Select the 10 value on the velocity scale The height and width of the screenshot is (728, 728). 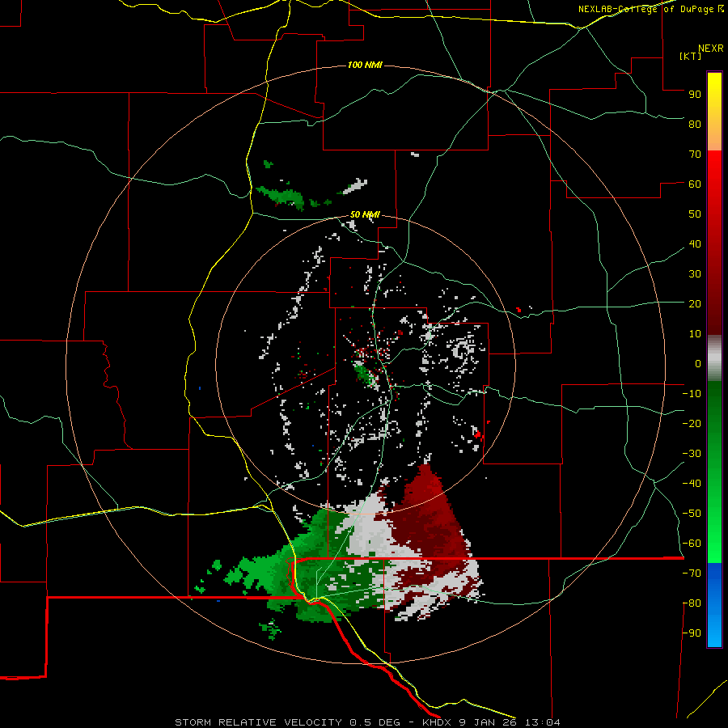click(695, 334)
